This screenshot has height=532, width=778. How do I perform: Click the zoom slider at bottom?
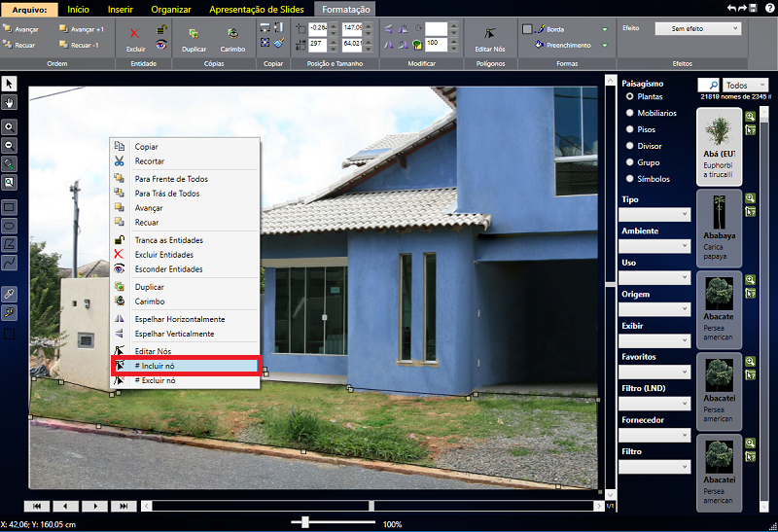tap(305, 522)
